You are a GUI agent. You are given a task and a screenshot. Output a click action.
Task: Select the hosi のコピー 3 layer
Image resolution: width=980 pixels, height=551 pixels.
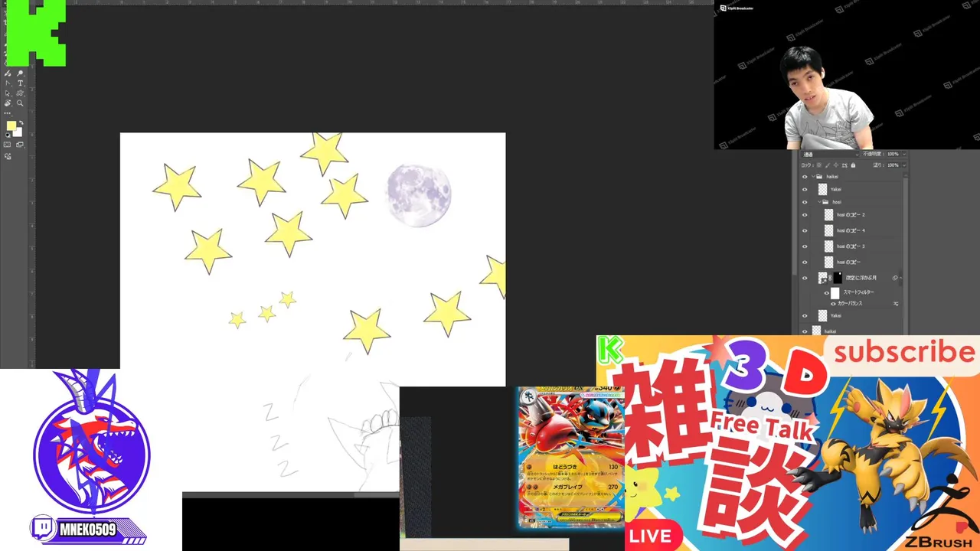coord(851,246)
